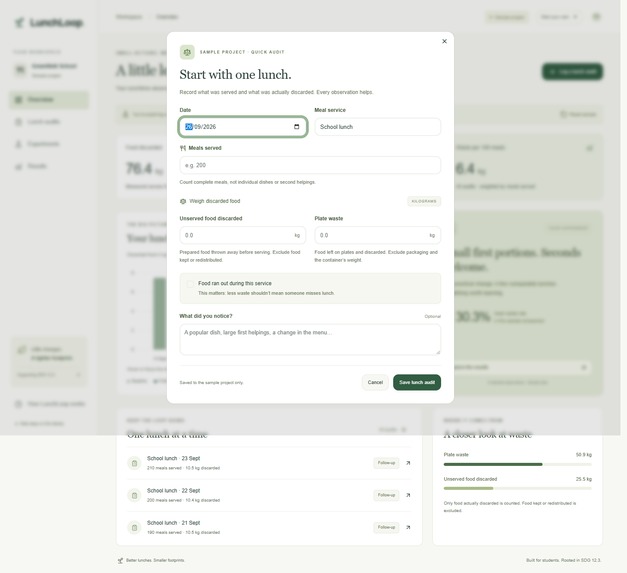
Task: Click the cutlery icon next to Meals served
Action: click(x=183, y=148)
